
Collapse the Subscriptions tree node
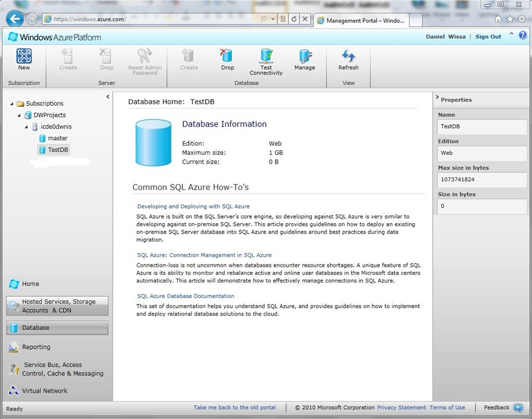coord(12,104)
